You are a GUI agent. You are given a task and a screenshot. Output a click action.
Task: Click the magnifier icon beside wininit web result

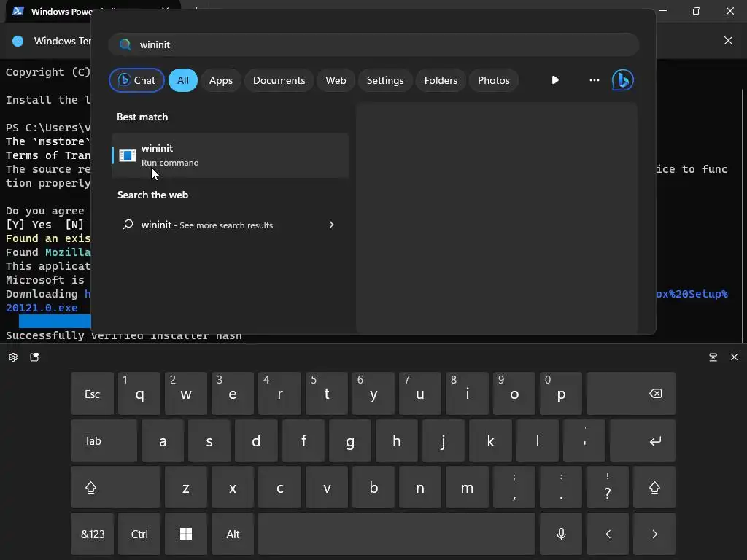click(128, 225)
